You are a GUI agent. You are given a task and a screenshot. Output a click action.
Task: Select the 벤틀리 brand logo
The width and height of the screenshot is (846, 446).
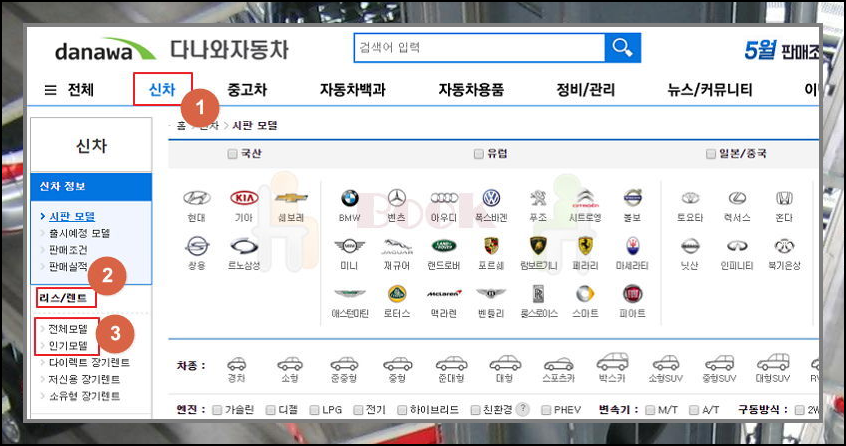click(x=491, y=293)
